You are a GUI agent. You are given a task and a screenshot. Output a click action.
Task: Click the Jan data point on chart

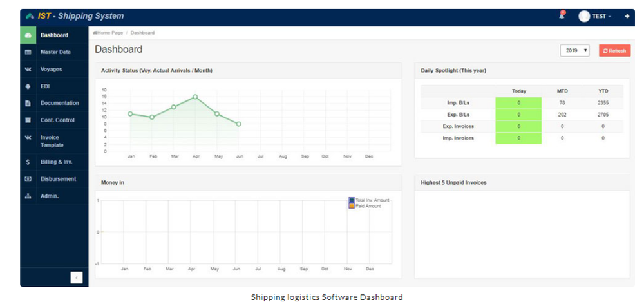pyautogui.click(x=130, y=114)
